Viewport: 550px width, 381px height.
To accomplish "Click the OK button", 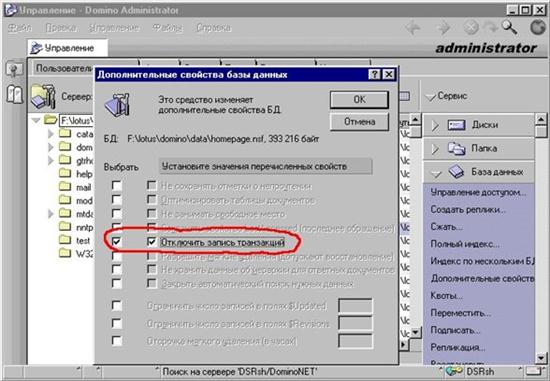I will (359, 100).
